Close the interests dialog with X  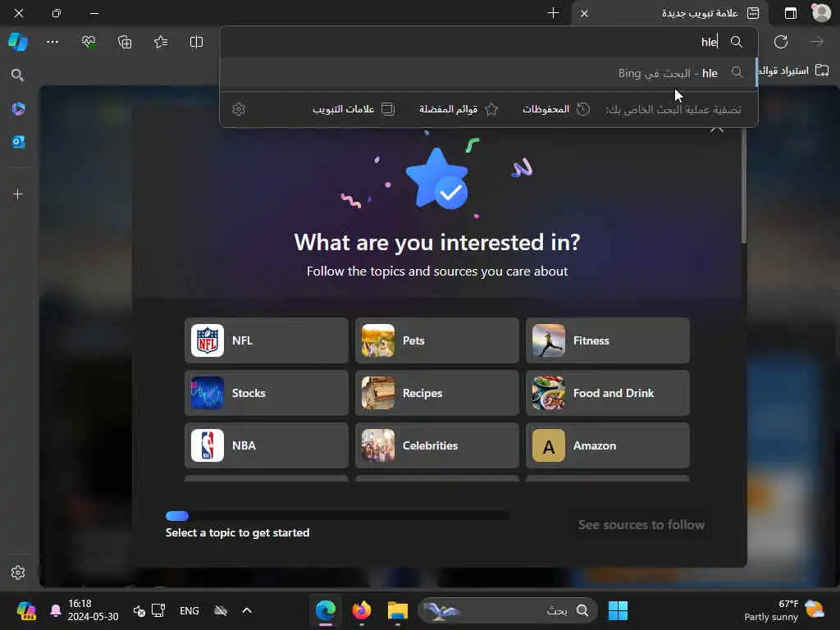click(717, 127)
